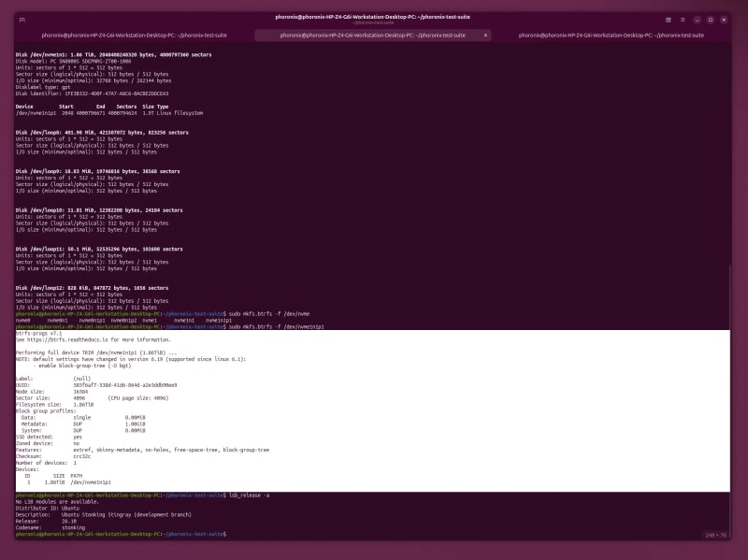This screenshot has height=560, width=748.
Task: Open the tab overview grid
Action: (668, 20)
